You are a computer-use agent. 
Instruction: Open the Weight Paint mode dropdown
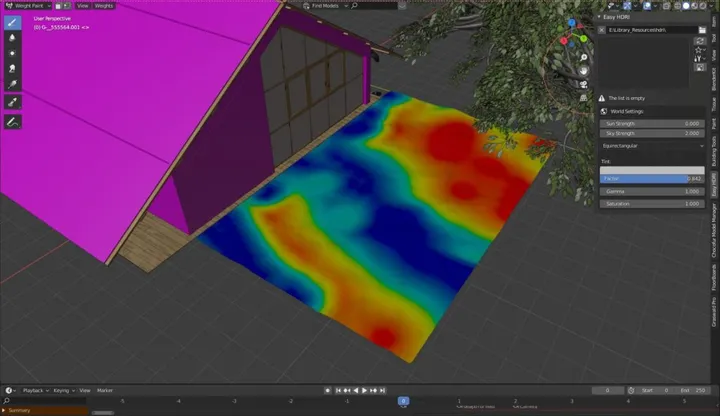pyautogui.click(x=28, y=6)
